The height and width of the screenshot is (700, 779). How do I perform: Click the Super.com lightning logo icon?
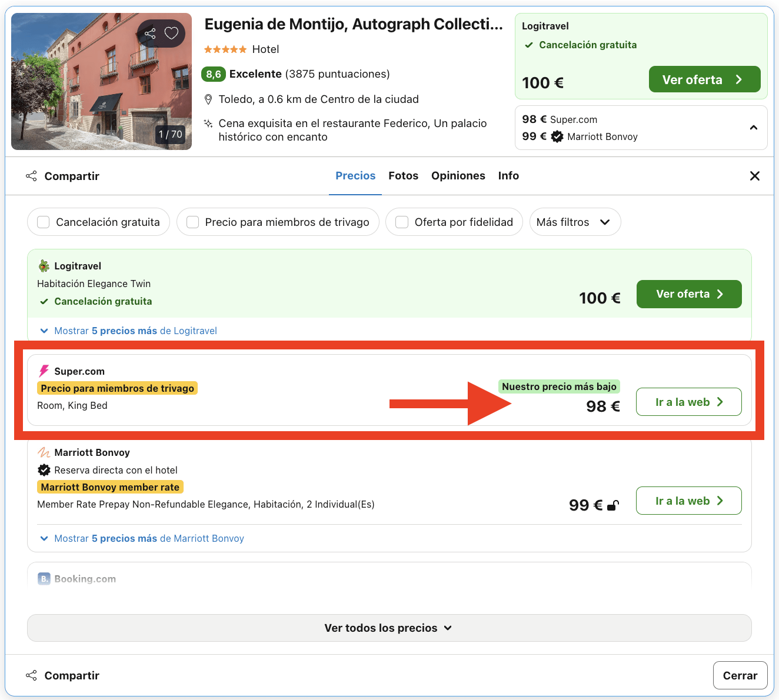[44, 371]
